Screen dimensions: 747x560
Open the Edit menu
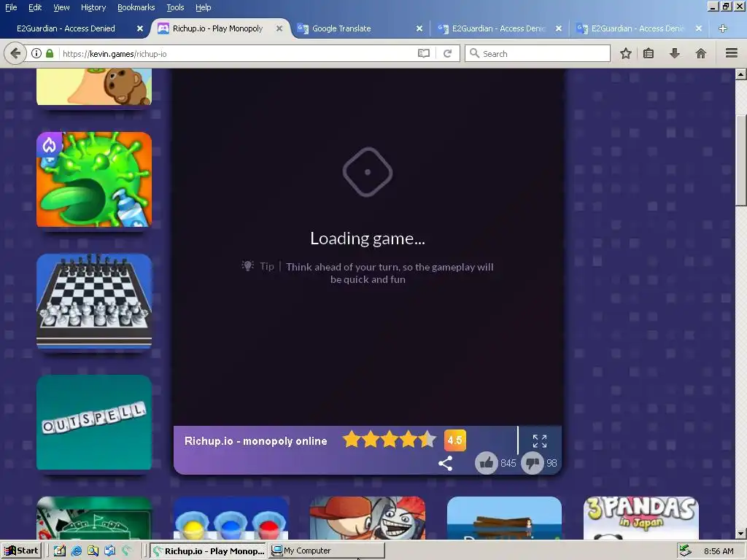(35, 7)
